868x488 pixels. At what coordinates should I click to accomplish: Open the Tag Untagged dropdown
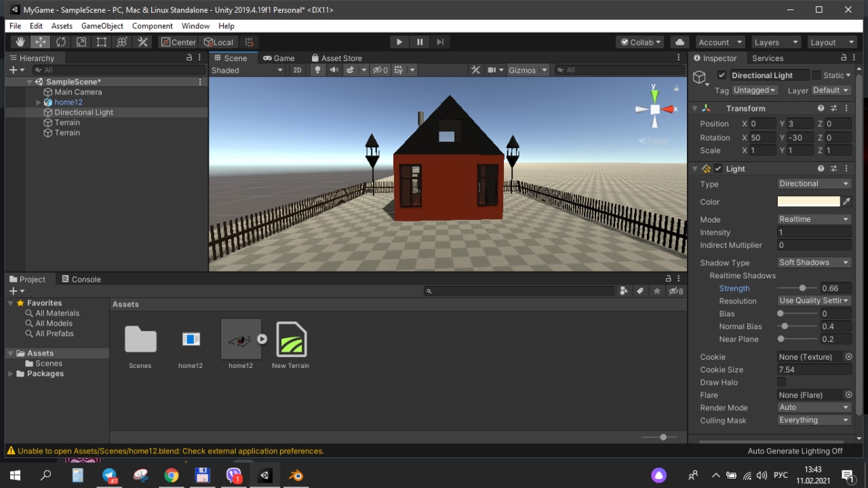(x=755, y=90)
